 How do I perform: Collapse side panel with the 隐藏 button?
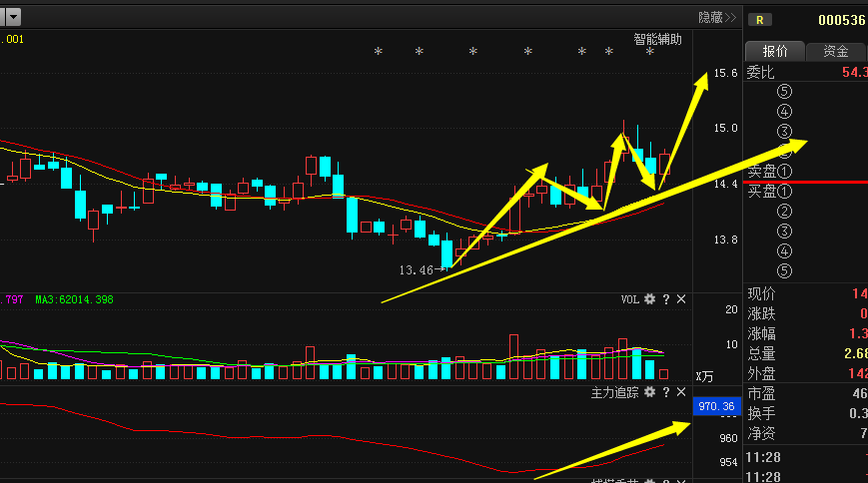(x=716, y=17)
